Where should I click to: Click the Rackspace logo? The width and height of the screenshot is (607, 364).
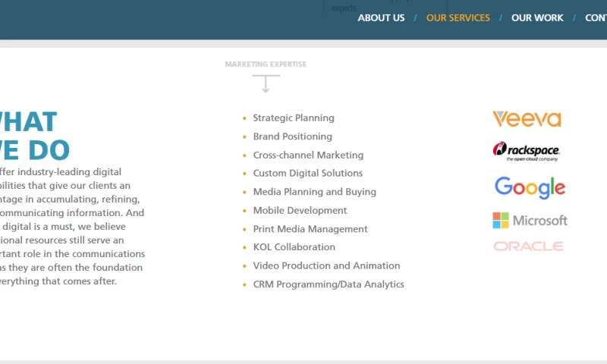coord(527,152)
